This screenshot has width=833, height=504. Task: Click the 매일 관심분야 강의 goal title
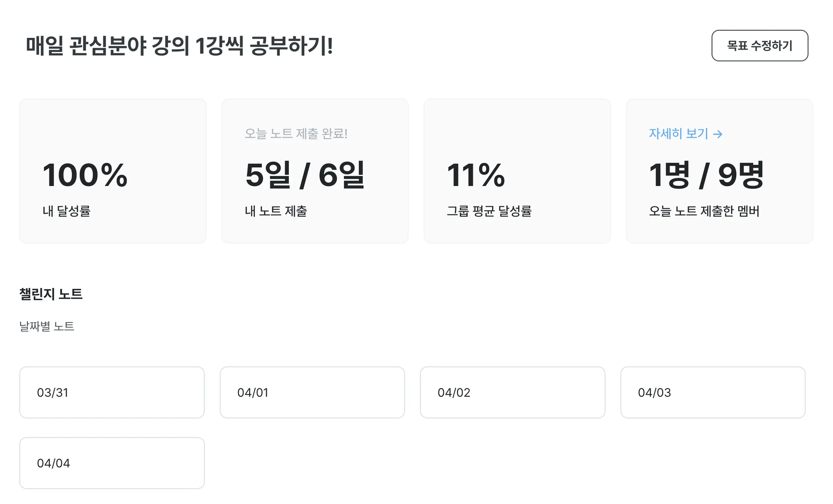click(x=179, y=46)
